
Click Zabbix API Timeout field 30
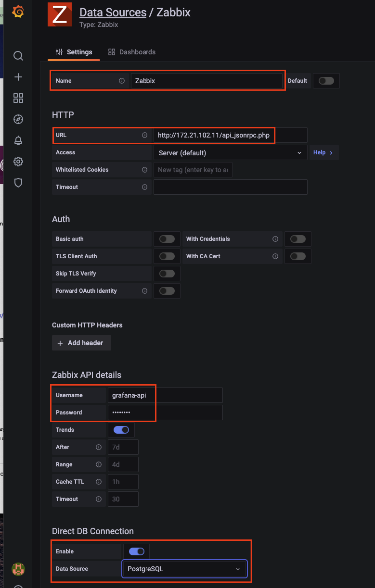click(123, 499)
